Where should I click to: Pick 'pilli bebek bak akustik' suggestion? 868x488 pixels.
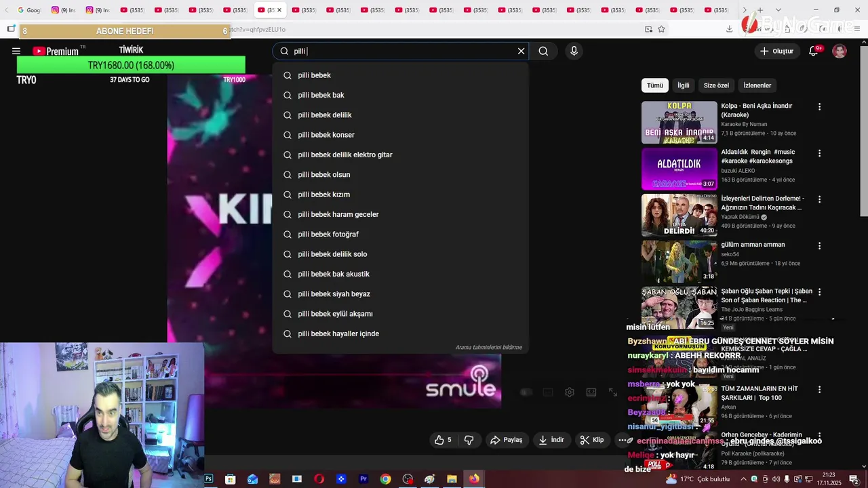400,274
